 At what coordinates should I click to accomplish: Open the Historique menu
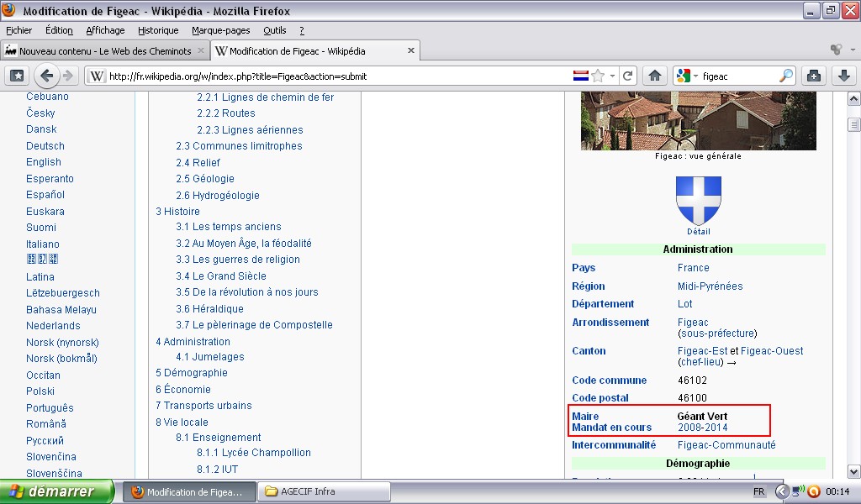pos(158,30)
